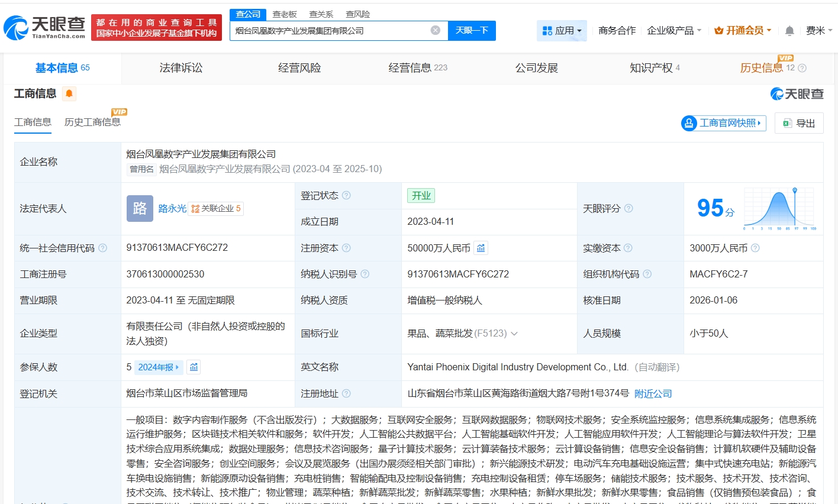Switch to the 经营信息 tab

418,68
